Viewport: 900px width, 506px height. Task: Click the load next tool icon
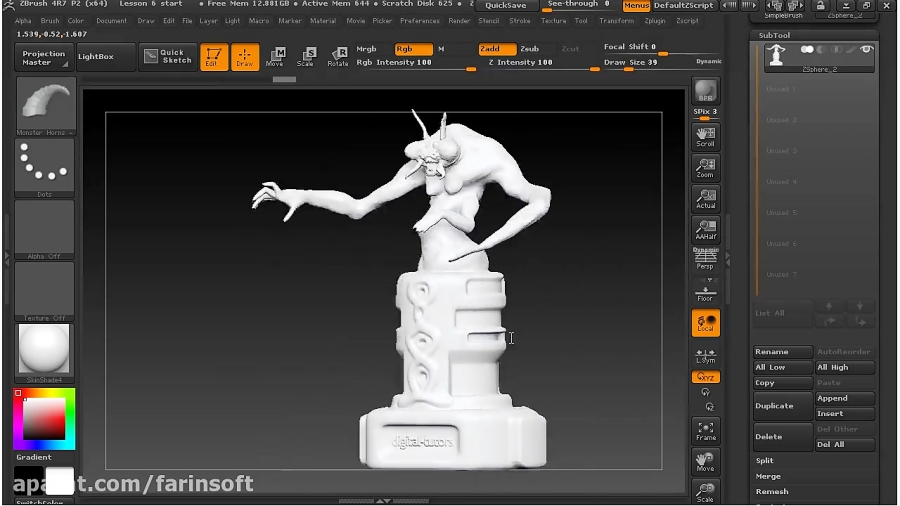pos(794,6)
